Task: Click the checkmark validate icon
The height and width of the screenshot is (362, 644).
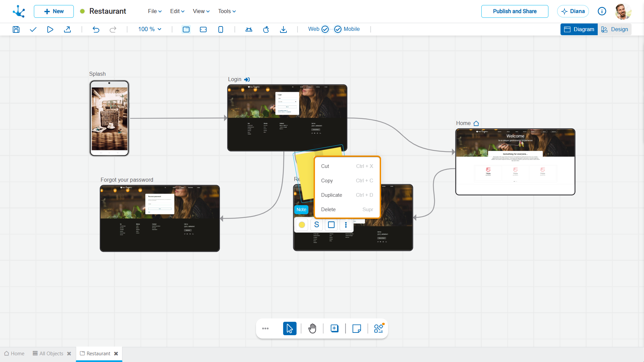Action: pyautogui.click(x=33, y=29)
